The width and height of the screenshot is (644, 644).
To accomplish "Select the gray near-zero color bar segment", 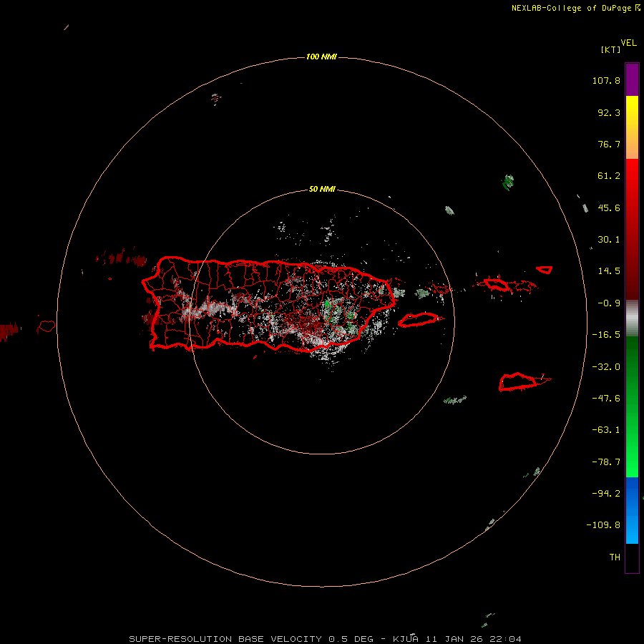I will [x=632, y=318].
